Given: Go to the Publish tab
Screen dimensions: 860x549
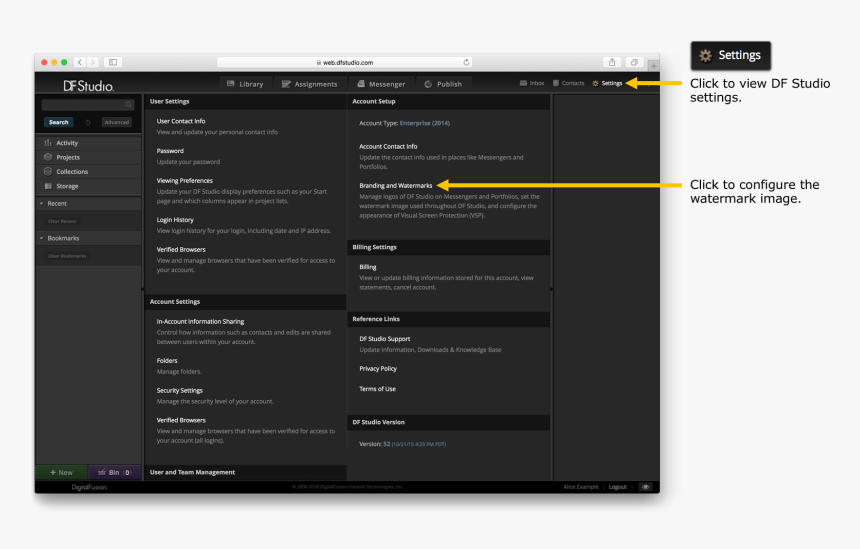Looking at the screenshot, I should pyautogui.click(x=443, y=84).
